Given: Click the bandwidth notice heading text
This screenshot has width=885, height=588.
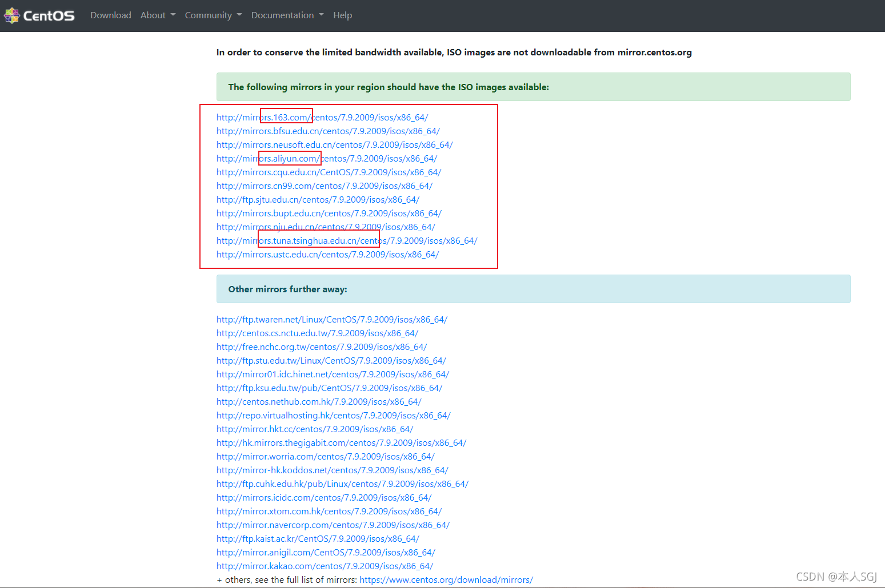Looking at the screenshot, I should (x=454, y=53).
